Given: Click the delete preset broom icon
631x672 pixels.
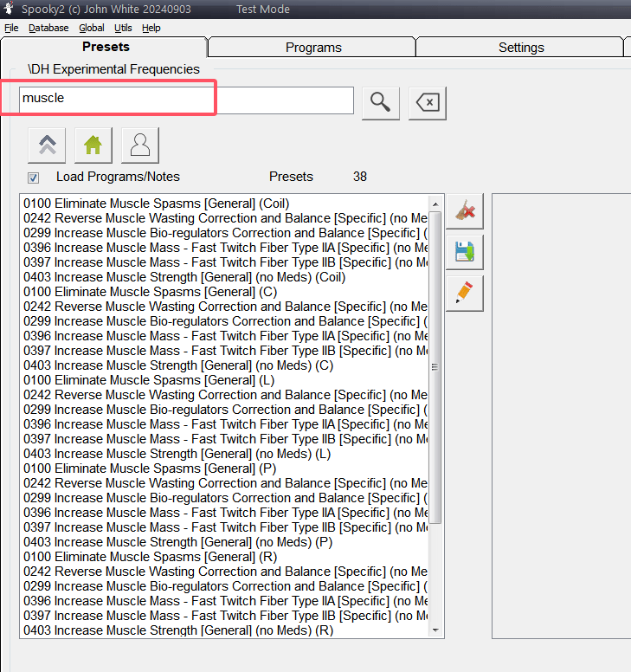Looking at the screenshot, I should click(x=465, y=210).
